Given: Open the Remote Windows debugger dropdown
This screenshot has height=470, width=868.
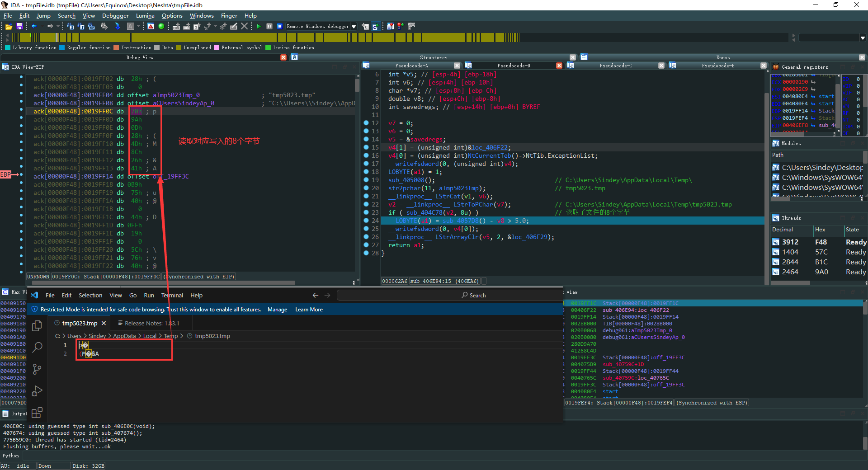Looking at the screenshot, I should click(x=354, y=27).
